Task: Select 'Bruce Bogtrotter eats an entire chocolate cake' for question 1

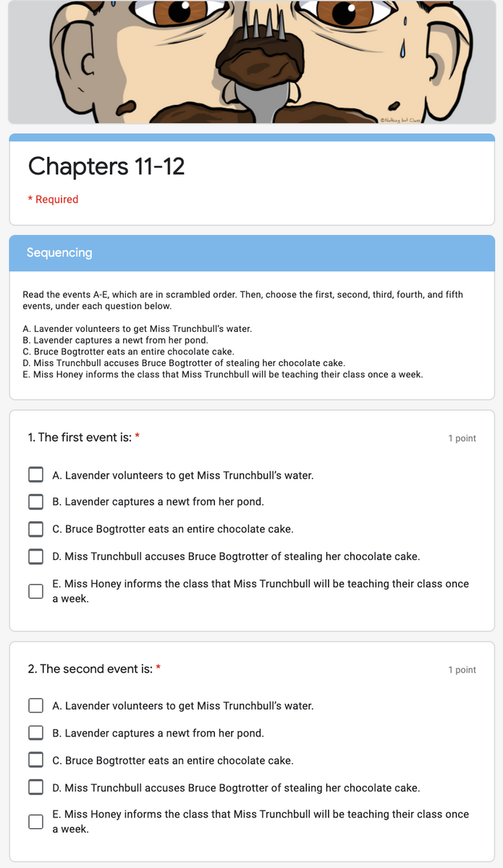Action: 35,529
